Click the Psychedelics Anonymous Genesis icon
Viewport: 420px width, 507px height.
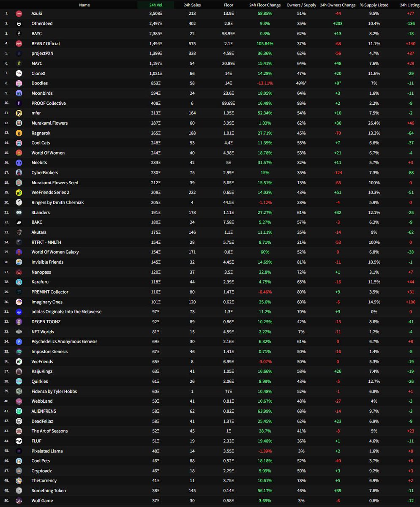pyautogui.click(x=19, y=341)
